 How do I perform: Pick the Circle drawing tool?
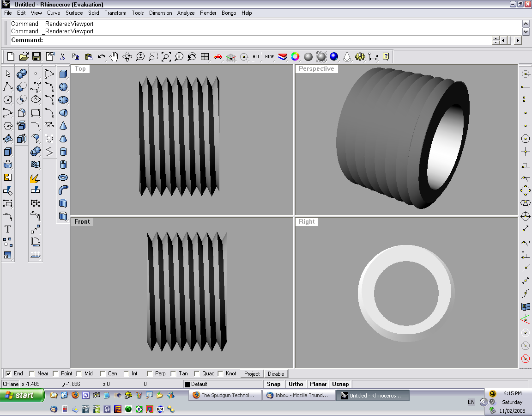[8, 99]
